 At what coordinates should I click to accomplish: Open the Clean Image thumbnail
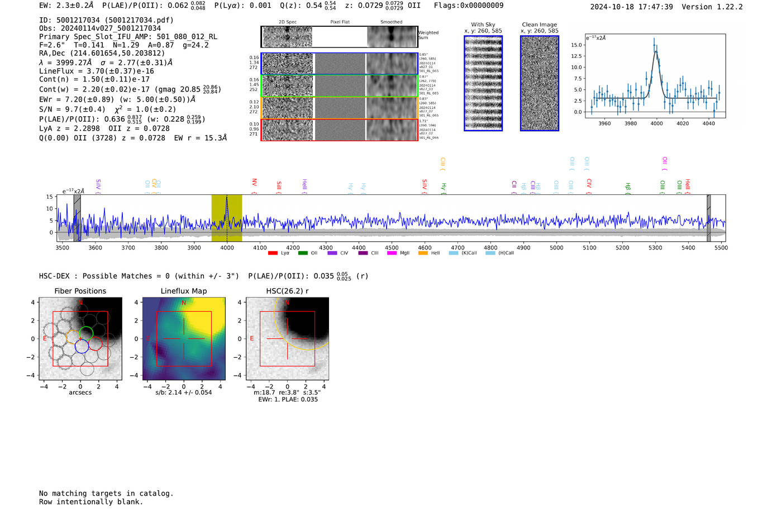(540, 83)
